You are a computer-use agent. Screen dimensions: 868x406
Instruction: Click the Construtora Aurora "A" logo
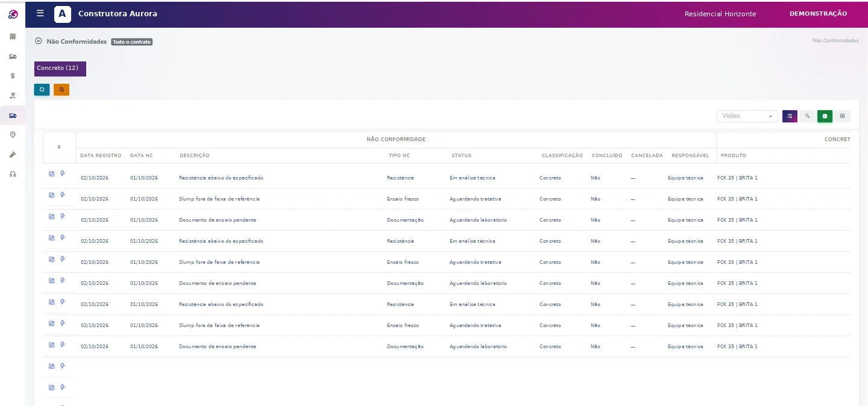[x=63, y=14]
